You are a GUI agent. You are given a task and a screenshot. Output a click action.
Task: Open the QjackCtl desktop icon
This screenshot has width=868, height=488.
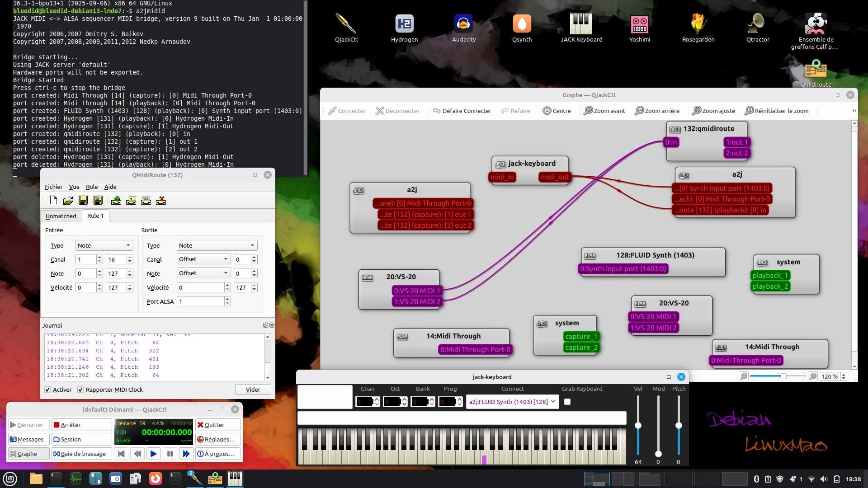pos(346,28)
